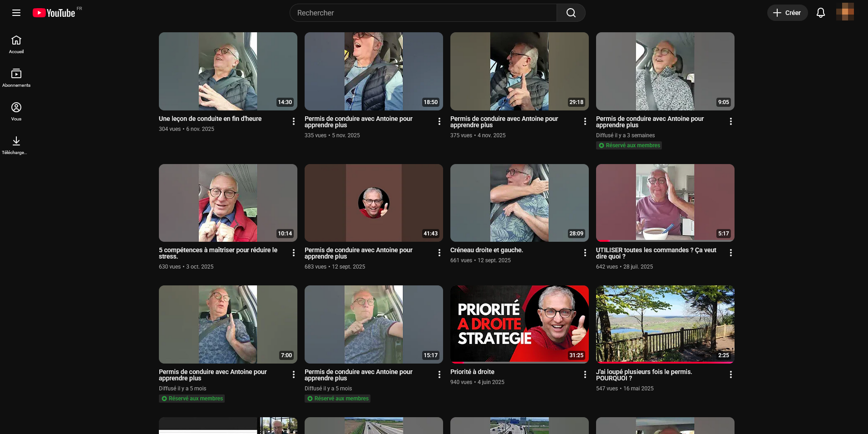Image resolution: width=868 pixels, height=434 pixels.
Task: Open the hamburger guide menu
Action: (x=16, y=13)
